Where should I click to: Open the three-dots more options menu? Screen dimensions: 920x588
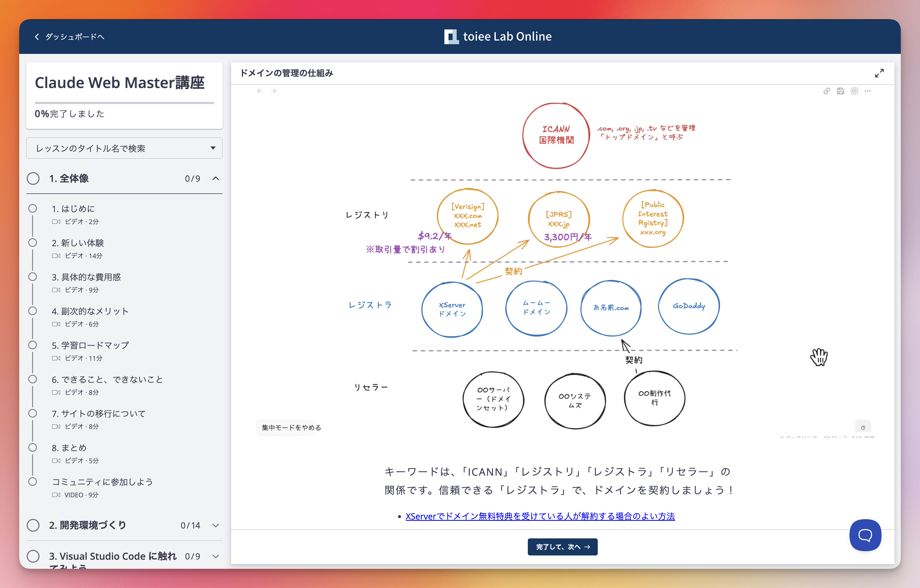pos(868,91)
